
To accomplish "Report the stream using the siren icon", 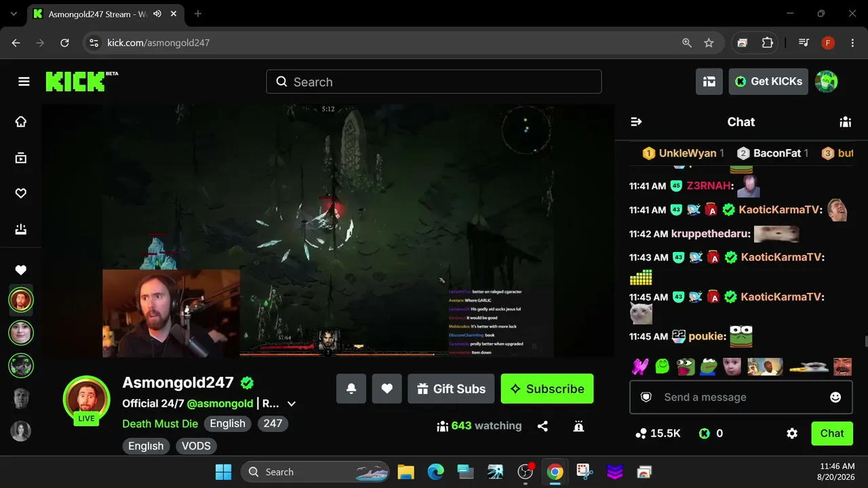I will pos(578,426).
